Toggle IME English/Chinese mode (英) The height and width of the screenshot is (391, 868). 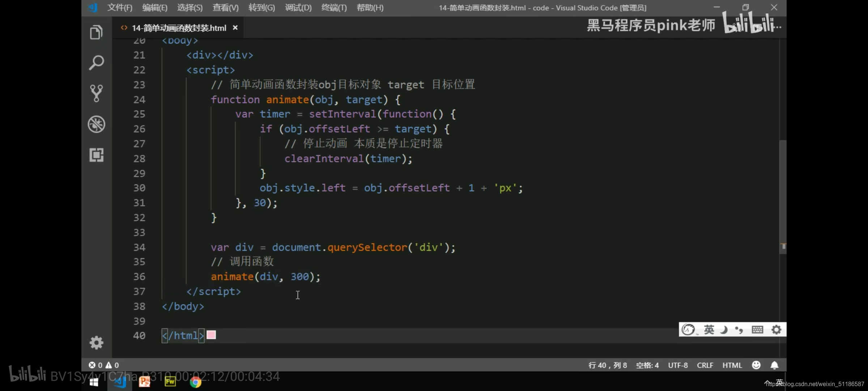[x=709, y=329]
